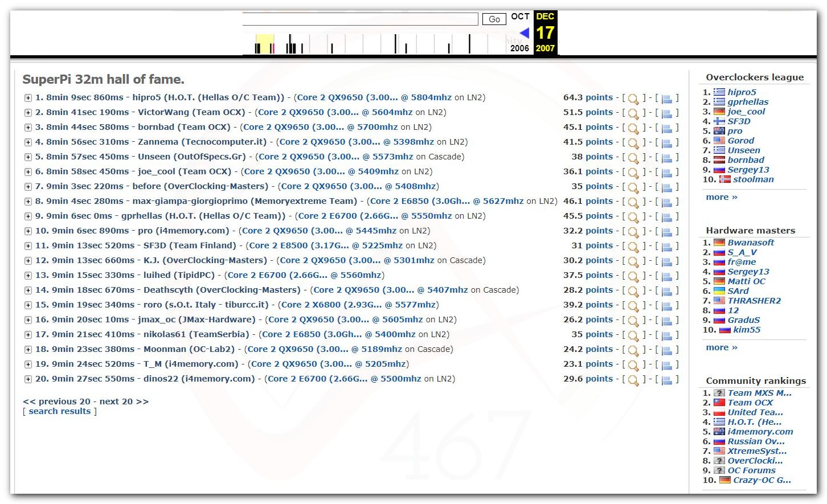827x504 pixels.
Task: Expand the Deathscyth rank 14 entry
Action: pos(27,290)
